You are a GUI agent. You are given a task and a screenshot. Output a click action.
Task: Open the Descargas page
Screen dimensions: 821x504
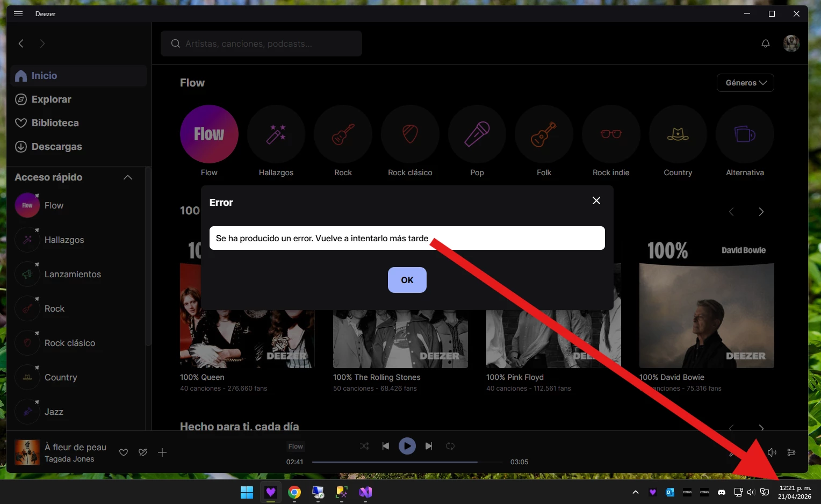click(78, 147)
